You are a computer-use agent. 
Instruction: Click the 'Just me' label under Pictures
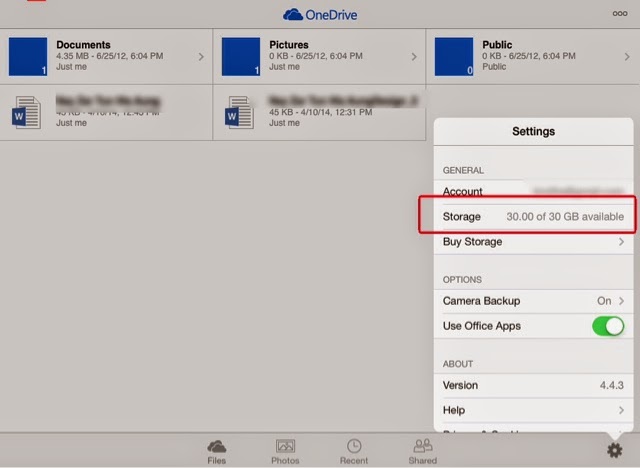point(284,67)
